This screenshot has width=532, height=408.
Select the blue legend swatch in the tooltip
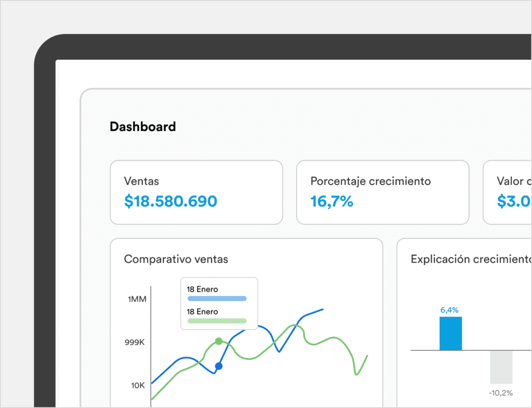tap(217, 299)
